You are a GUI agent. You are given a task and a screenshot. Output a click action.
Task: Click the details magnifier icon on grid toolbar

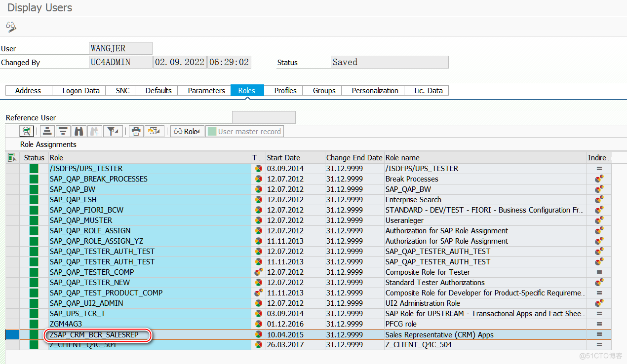click(27, 131)
